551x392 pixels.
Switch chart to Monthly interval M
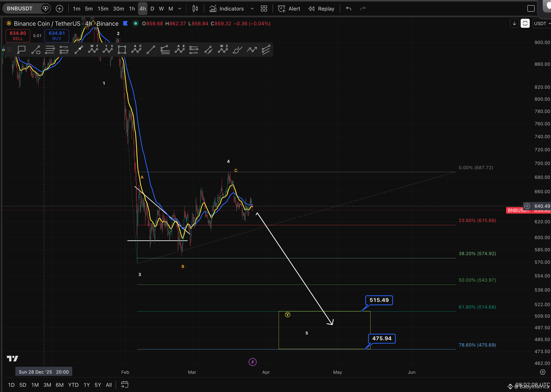tap(171, 9)
